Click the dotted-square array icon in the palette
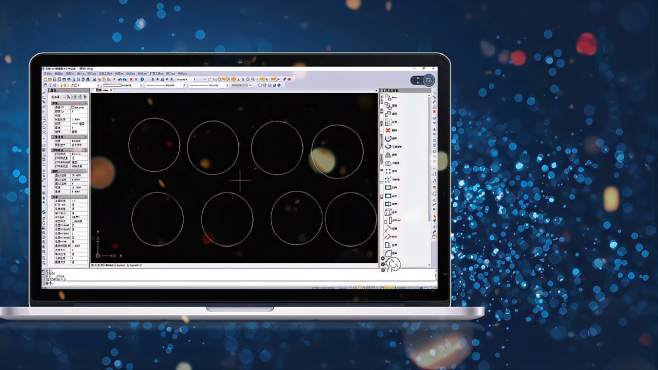The width and height of the screenshot is (658, 370). tap(388, 171)
